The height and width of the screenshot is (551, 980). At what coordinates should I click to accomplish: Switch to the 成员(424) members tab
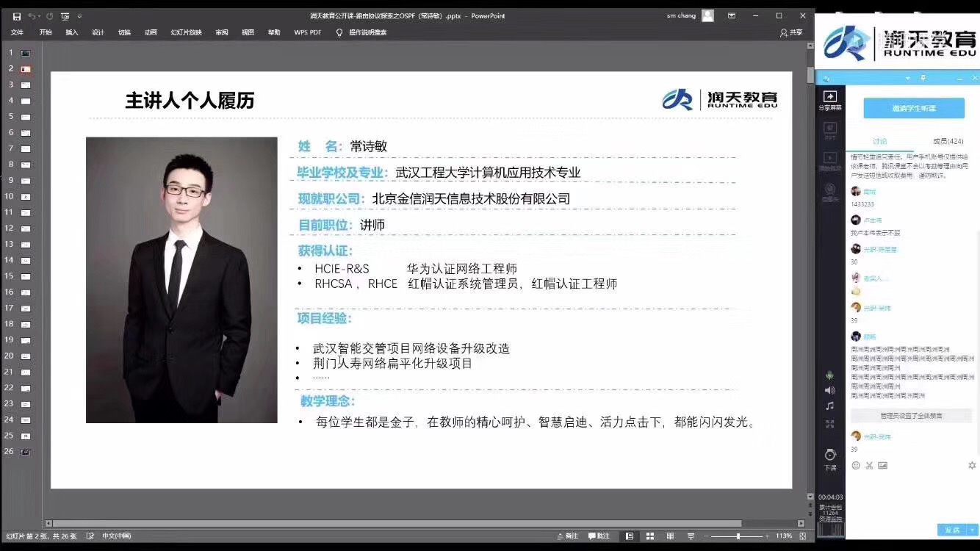(948, 141)
